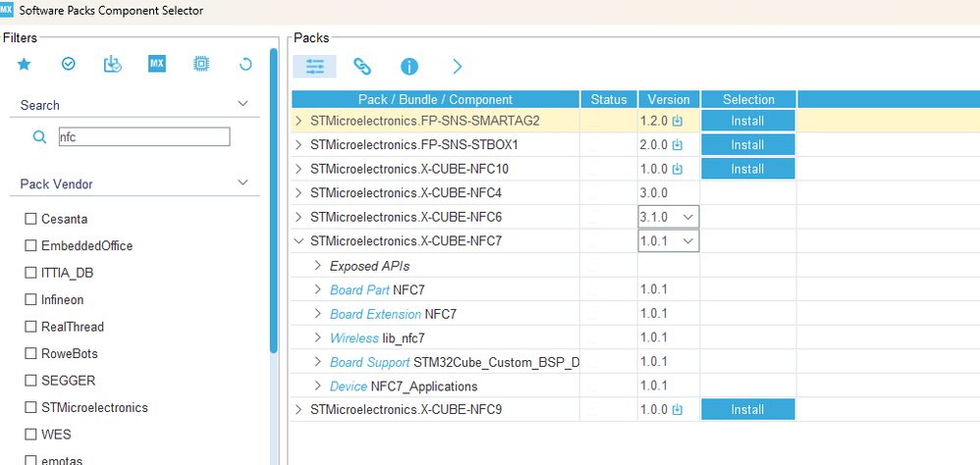
Task: Expand the Board Extension NFC7 node
Action: coord(318,314)
